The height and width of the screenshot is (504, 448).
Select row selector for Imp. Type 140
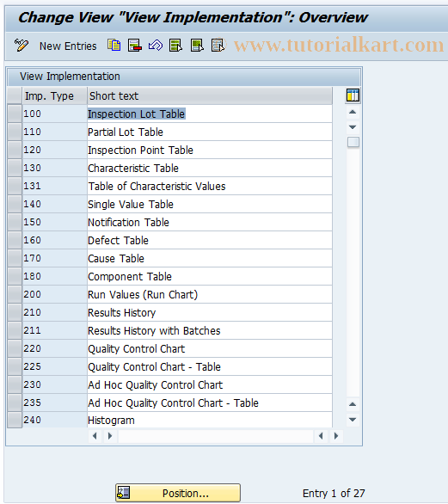[15, 204]
